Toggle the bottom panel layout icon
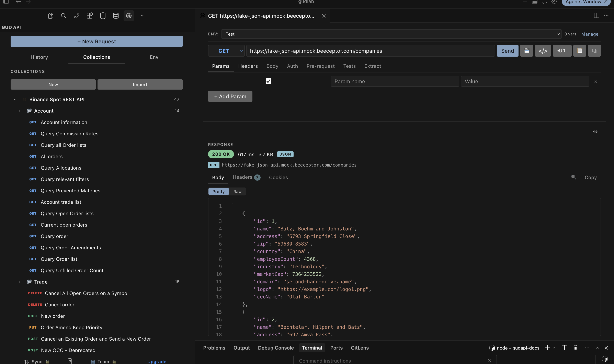The image size is (614, 364). (535, 2)
